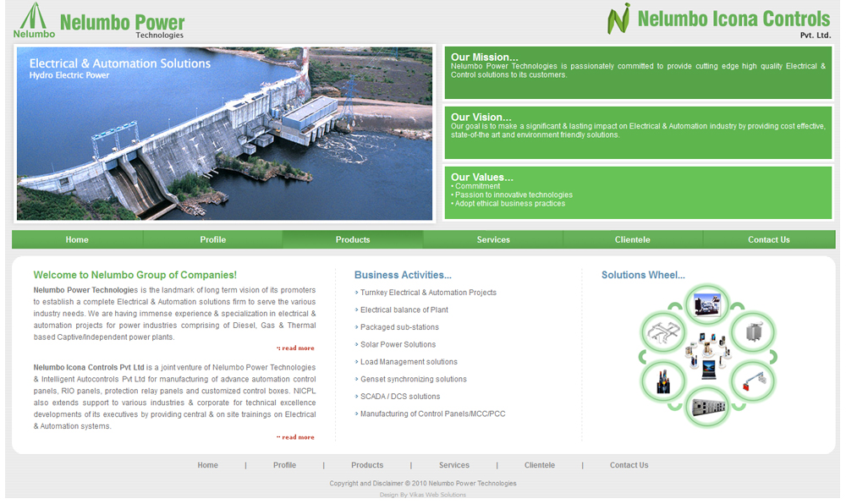Click the Services link in the footer
The image size is (846, 504).
[x=453, y=465]
